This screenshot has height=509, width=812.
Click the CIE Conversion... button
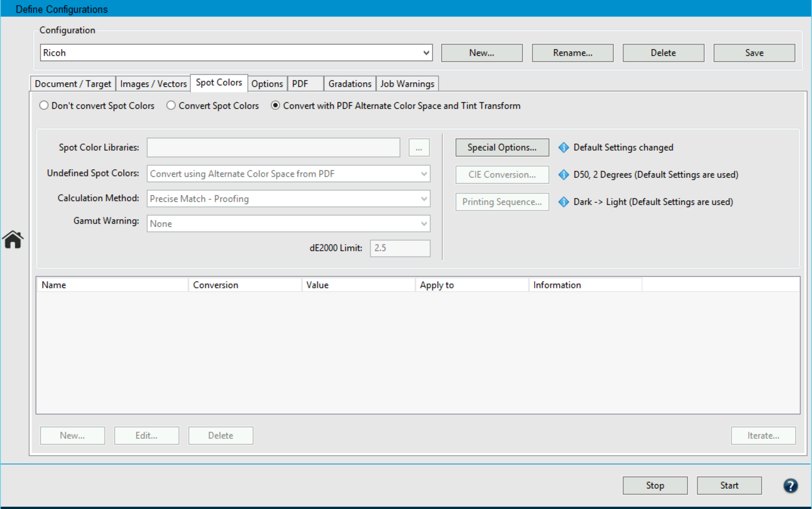click(502, 175)
